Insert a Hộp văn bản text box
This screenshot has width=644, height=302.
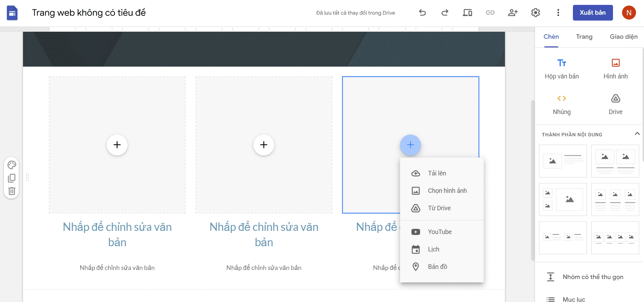[x=562, y=69]
